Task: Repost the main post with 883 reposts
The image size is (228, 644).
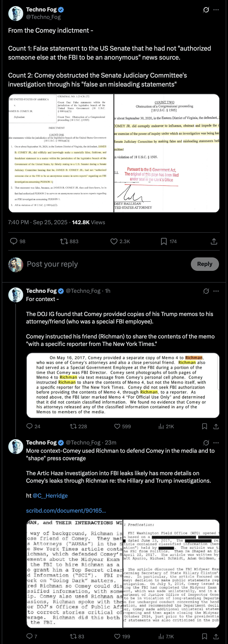Action: 64,241
